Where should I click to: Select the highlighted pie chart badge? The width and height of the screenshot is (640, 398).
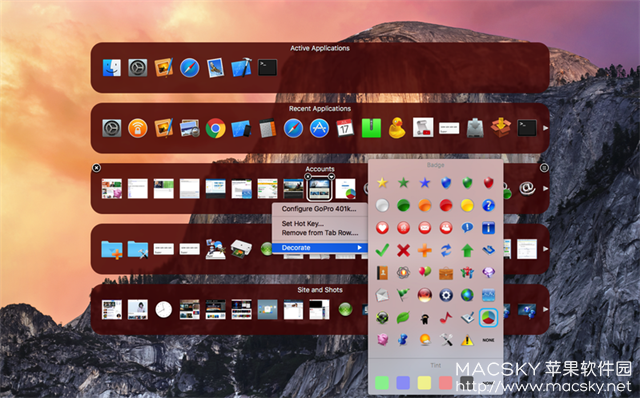pyautogui.click(x=488, y=318)
